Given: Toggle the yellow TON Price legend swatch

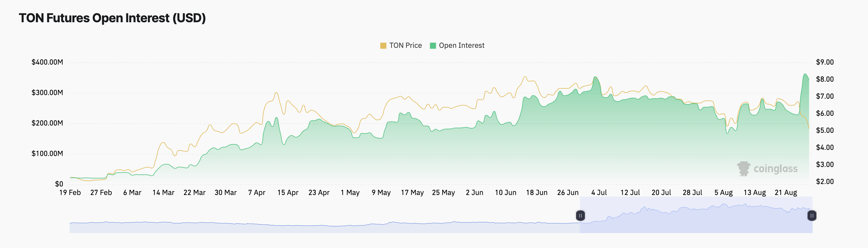Looking at the screenshot, I should coord(383,46).
